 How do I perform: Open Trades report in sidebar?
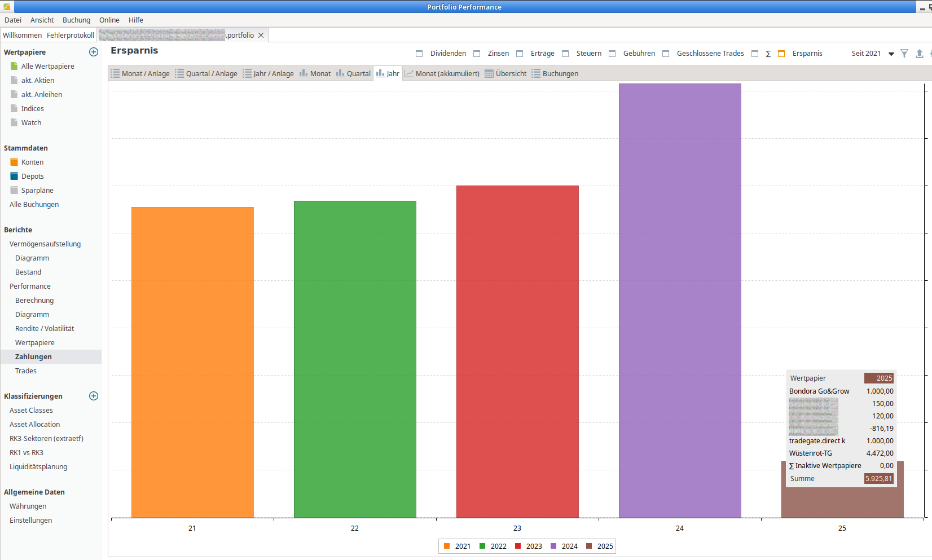click(26, 371)
